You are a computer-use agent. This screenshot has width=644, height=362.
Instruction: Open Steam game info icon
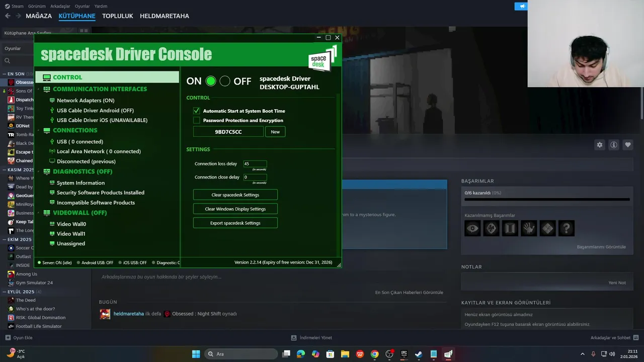[614, 145]
